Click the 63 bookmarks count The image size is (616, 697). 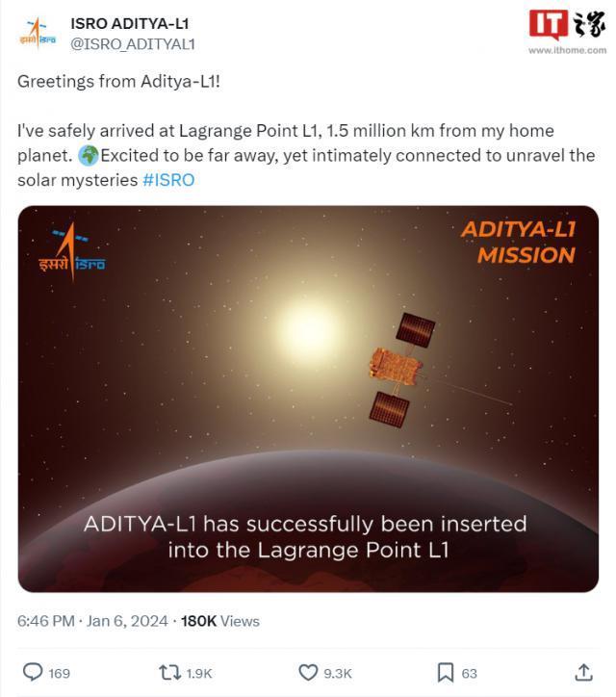tap(469, 673)
